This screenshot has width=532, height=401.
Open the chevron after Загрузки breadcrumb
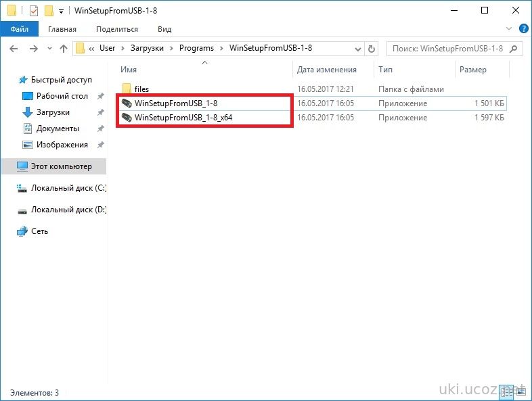pos(171,49)
